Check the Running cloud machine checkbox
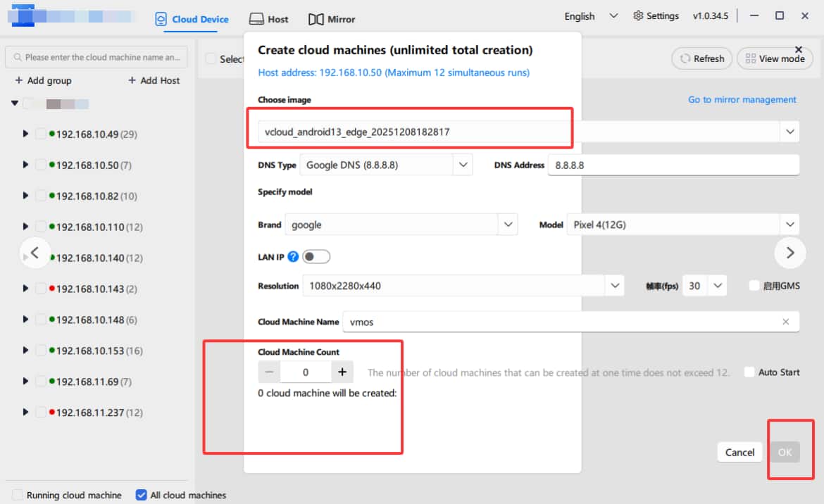This screenshot has width=824, height=504. (18, 495)
